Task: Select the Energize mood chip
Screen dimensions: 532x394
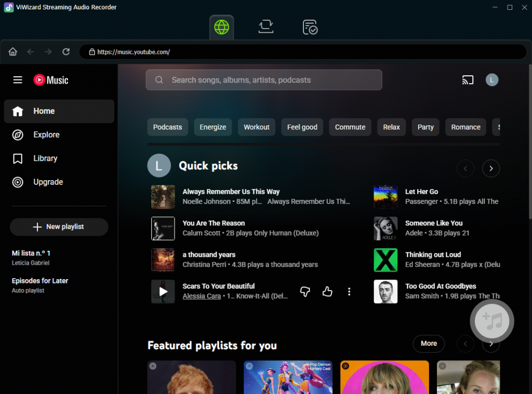Action: 213,127
